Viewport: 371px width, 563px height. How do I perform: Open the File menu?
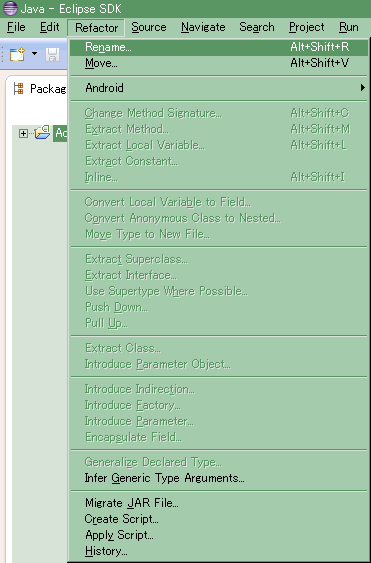[16, 27]
